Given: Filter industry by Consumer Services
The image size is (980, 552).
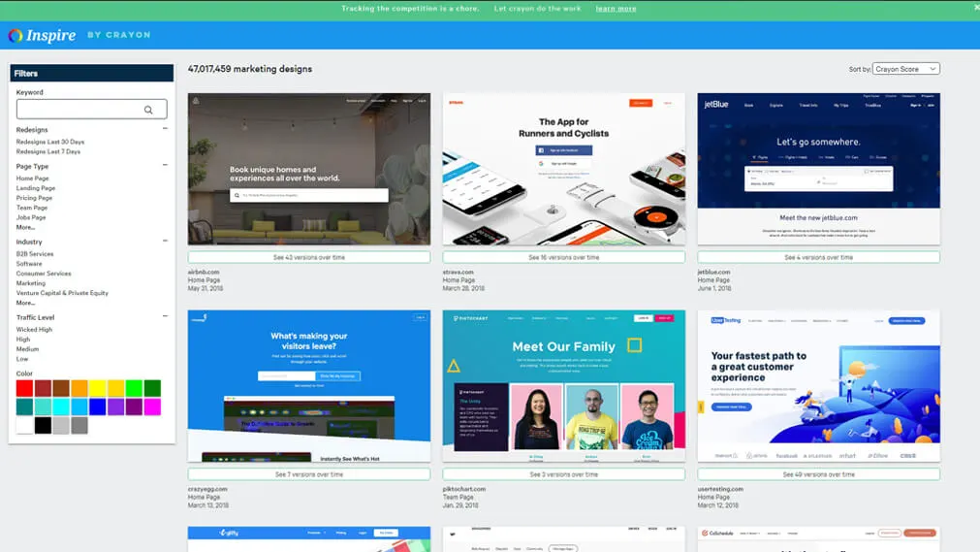Looking at the screenshot, I should (x=44, y=274).
